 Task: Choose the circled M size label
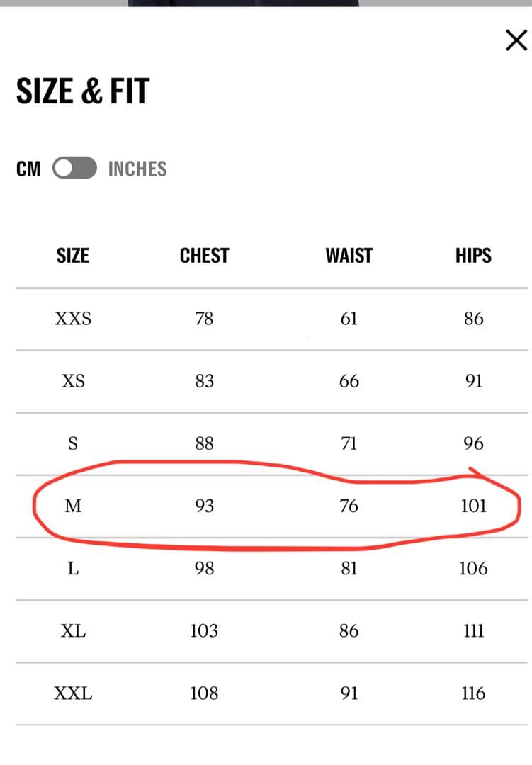73,506
